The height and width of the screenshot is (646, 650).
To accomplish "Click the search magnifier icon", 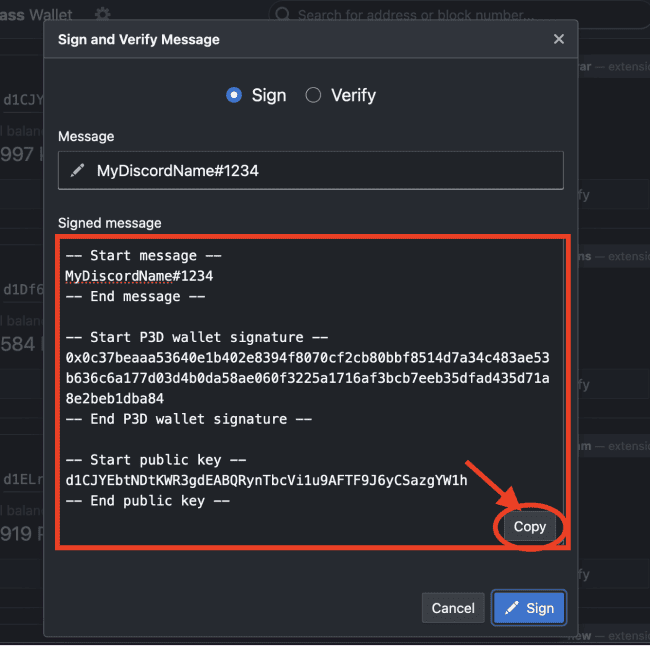I will pos(282,15).
